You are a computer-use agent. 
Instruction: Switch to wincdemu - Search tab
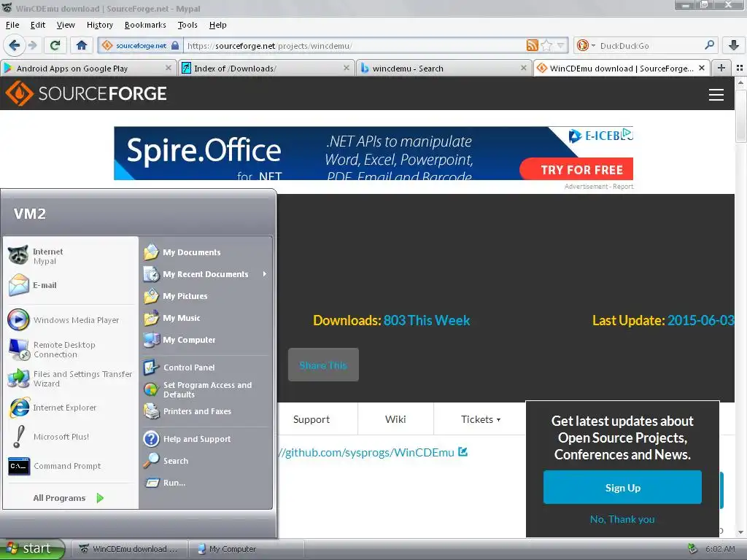click(444, 68)
